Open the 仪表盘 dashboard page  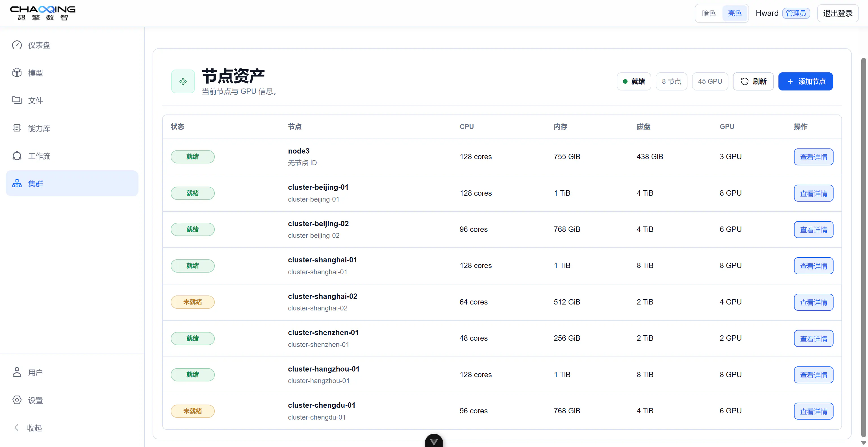point(72,45)
